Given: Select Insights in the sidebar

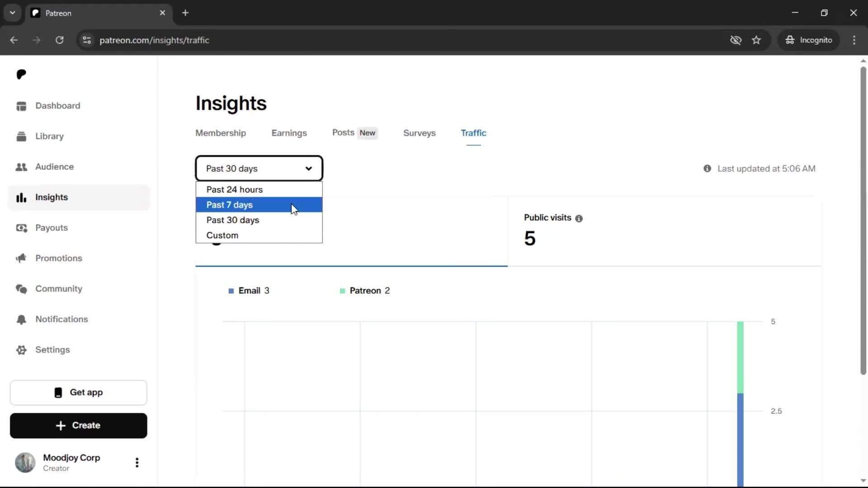Looking at the screenshot, I should pyautogui.click(x=78, y=197).
